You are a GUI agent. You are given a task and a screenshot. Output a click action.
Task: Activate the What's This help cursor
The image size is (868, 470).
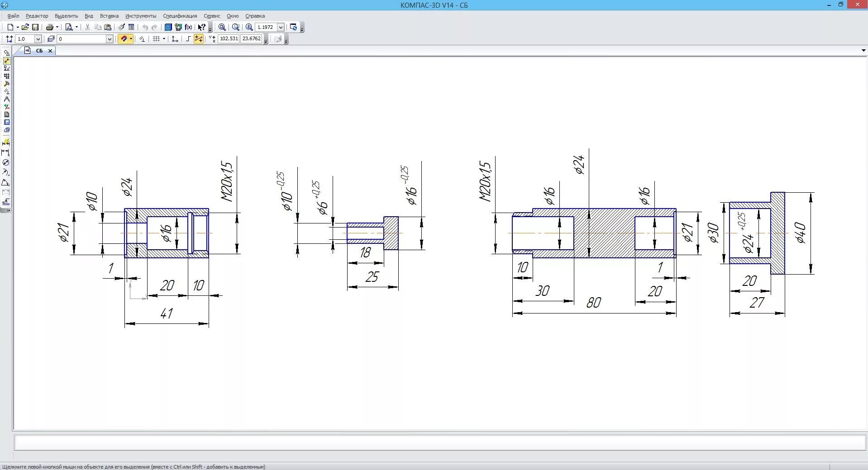coord(202,27)
